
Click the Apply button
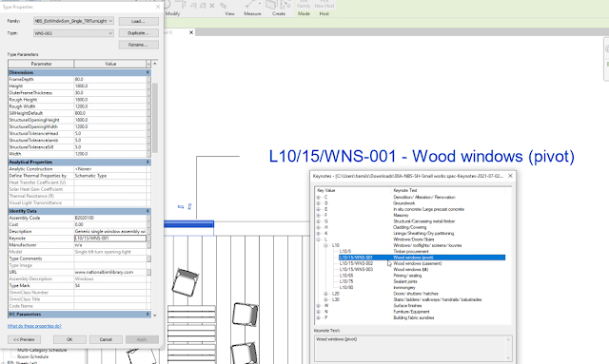142,339
